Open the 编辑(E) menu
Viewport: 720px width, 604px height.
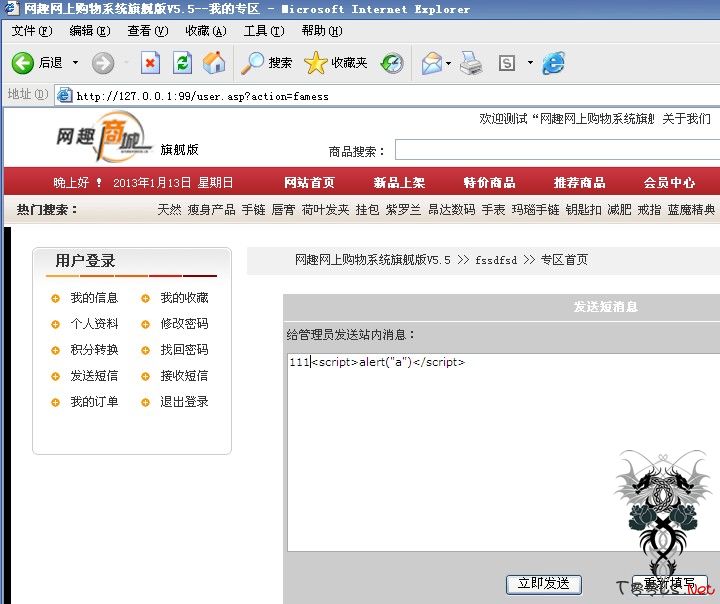click(90, 31)
